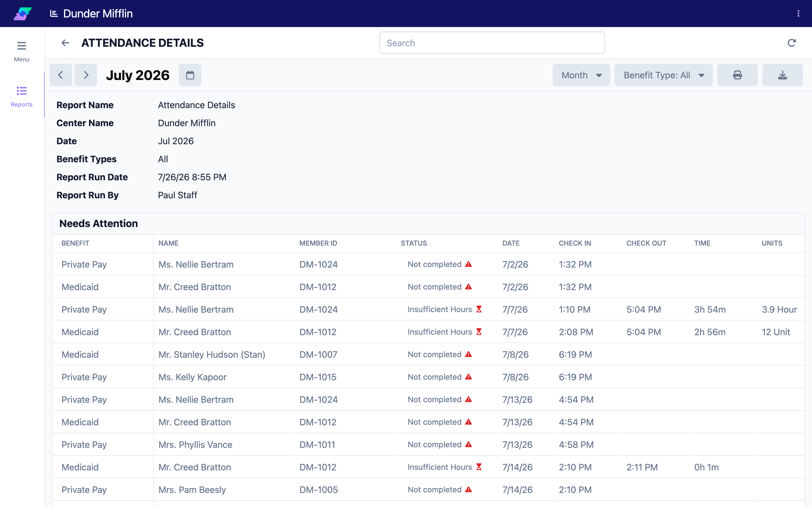This screenshot has height=507, width=812.
Task: Click the Dunder Mifflin center title
Action: [98, 14]
